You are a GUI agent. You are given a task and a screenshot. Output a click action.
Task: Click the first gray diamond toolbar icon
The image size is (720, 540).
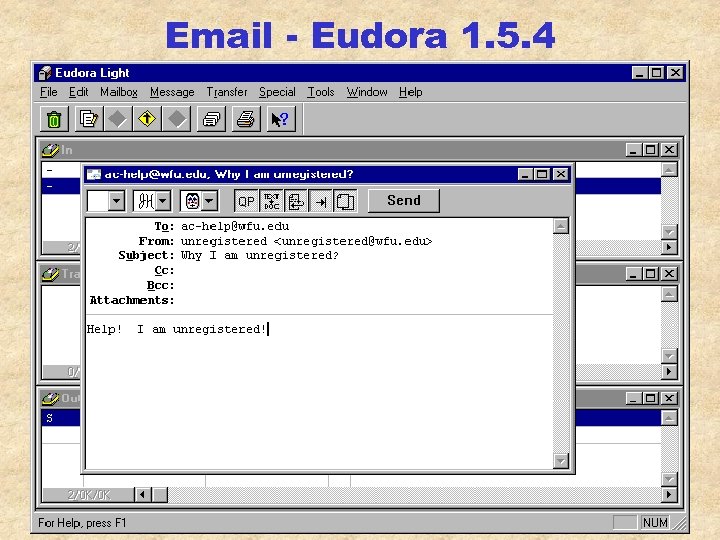[x=118, y=119]
